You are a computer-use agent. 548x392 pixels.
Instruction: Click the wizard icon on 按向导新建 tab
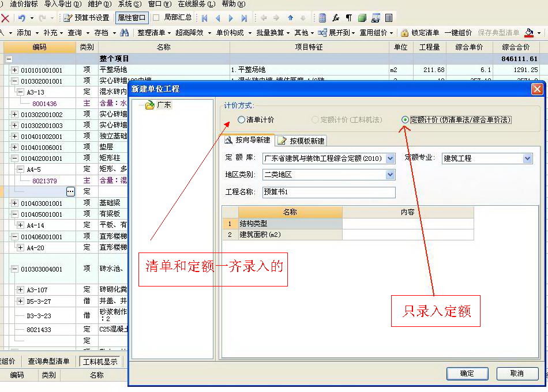tap(228, 140)
